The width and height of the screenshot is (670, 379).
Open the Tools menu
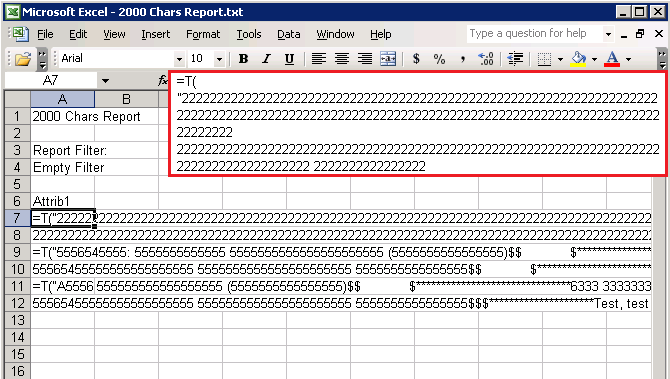pos(249,34)
